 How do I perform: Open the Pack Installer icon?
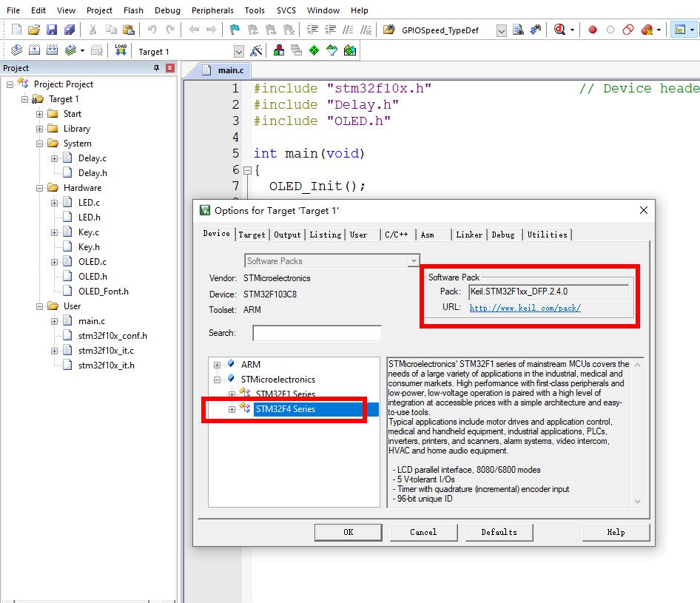(350, 50)
